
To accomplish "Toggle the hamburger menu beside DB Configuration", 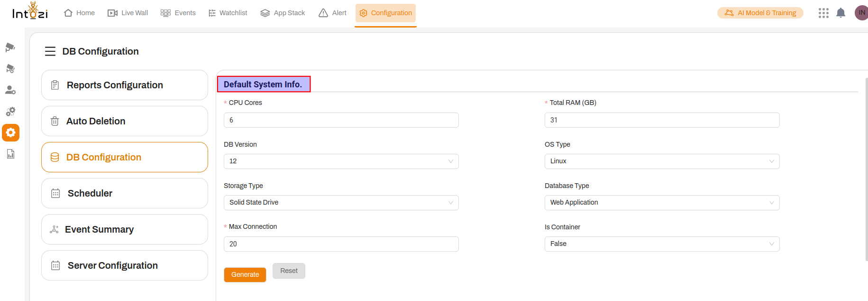I will 50,51.
